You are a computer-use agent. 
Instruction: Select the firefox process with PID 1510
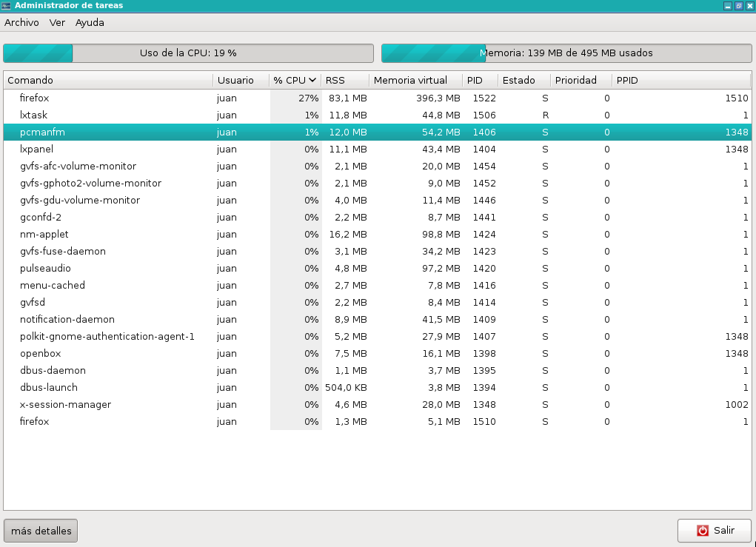pyautogui.click(x=377, y=422)
